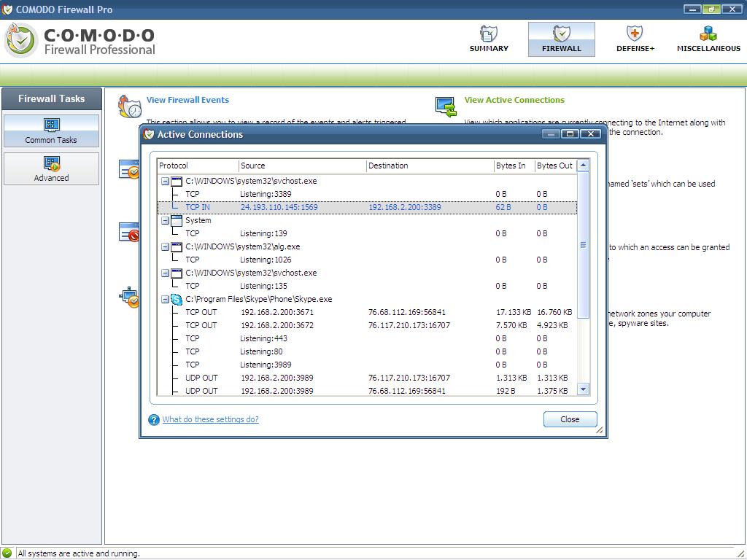Screen dimensions: 747x560
Task: Sort by the Source column header
Action: (303, 166)
